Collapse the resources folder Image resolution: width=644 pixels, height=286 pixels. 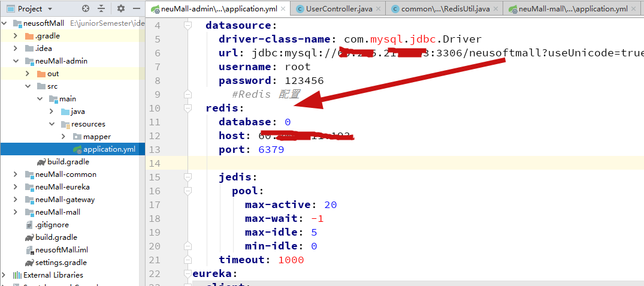click(52, 124)
